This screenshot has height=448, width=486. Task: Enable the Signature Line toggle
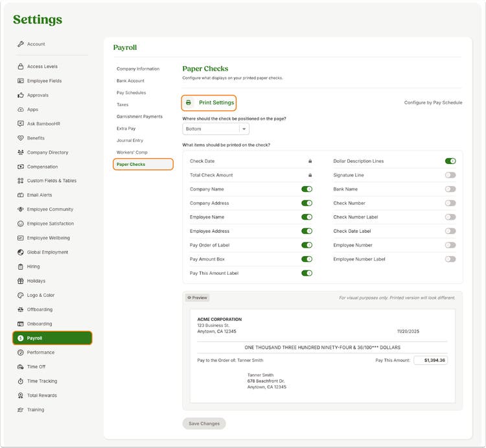(450, 175)
